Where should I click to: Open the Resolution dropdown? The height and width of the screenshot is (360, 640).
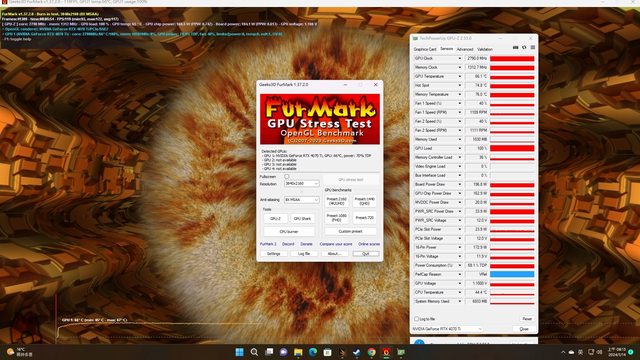pos(301,184)
